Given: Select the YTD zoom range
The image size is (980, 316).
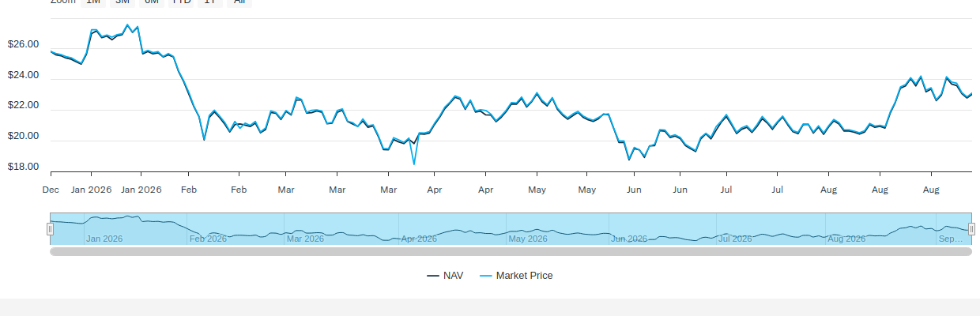Looking at the screenshot, I should click(x=181, y=2).
